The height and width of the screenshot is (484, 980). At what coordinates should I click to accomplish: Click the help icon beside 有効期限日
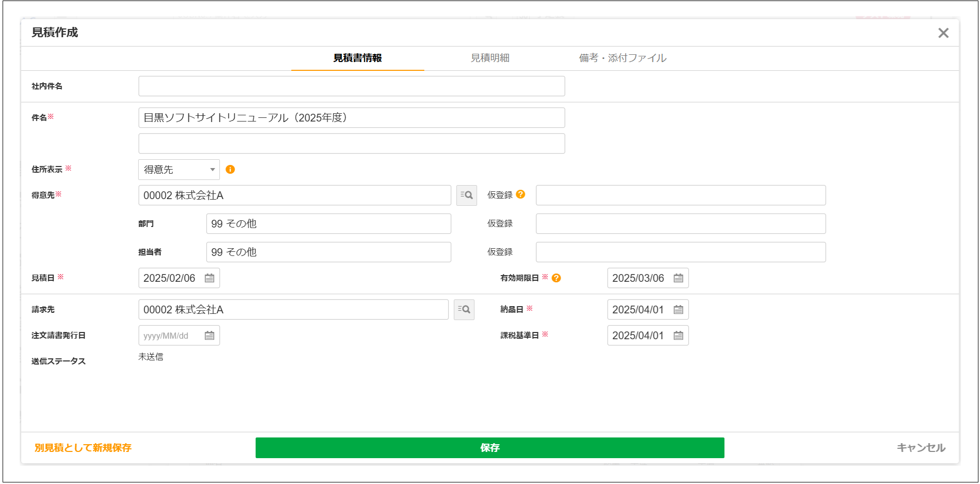coord(556,278)
